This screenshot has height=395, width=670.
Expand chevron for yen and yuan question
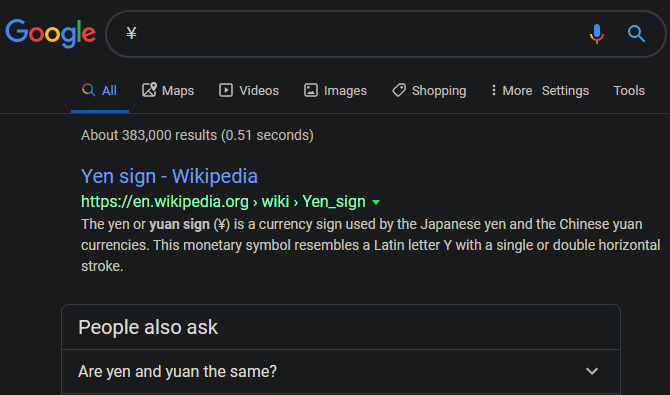[592, 371]
